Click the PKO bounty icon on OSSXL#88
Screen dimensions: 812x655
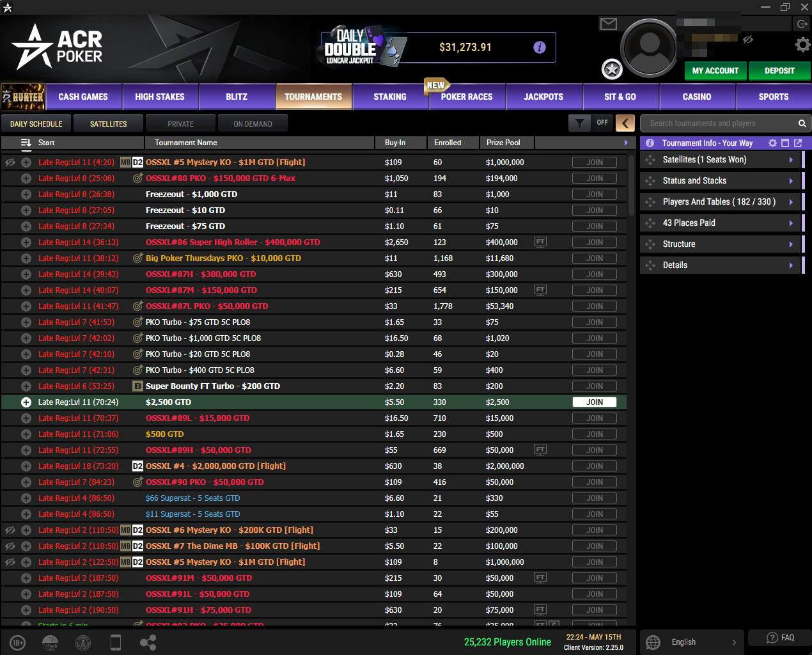[x=137, y=178]
